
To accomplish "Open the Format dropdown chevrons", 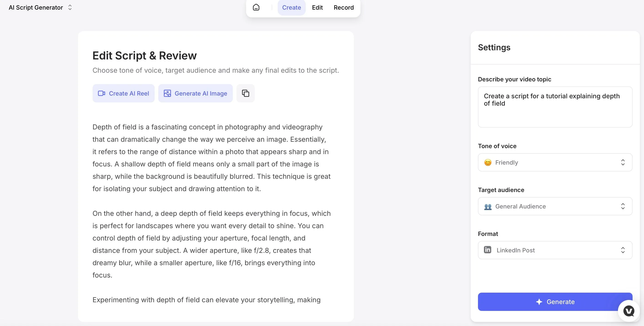I will [623, 250].
